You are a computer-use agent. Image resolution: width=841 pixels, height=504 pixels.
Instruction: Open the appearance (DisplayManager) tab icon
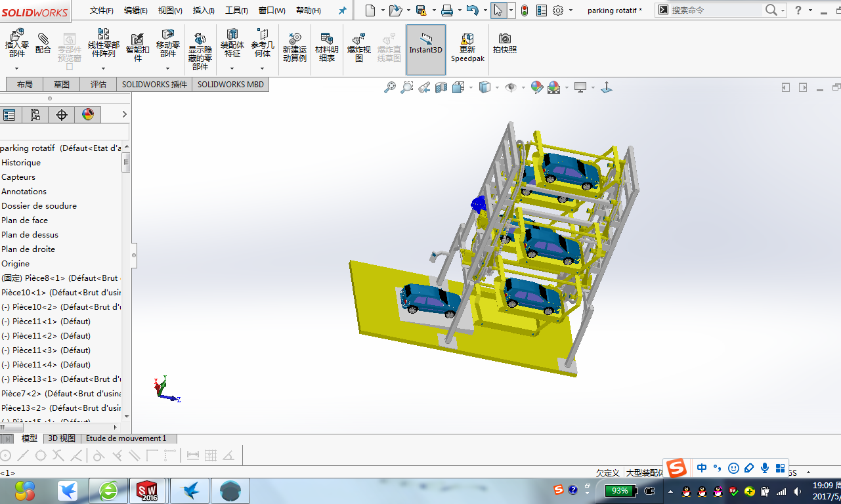tap(88, 115)
